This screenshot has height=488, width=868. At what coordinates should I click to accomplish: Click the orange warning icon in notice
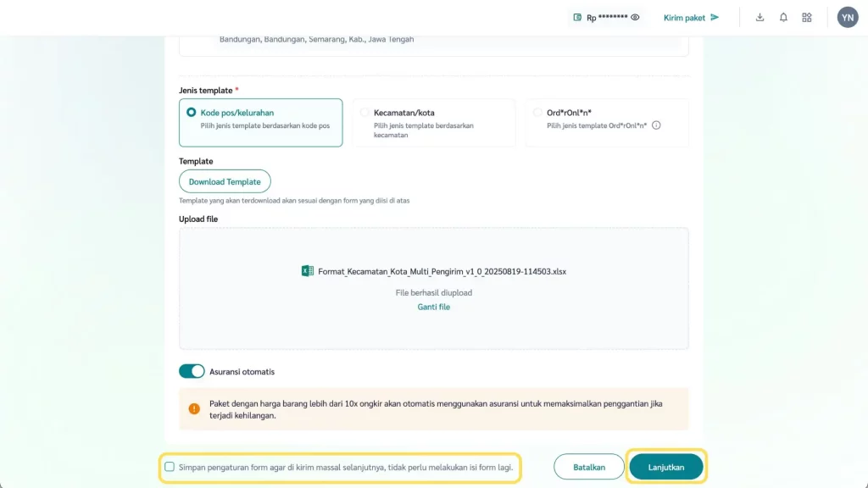tap(194, 408)
